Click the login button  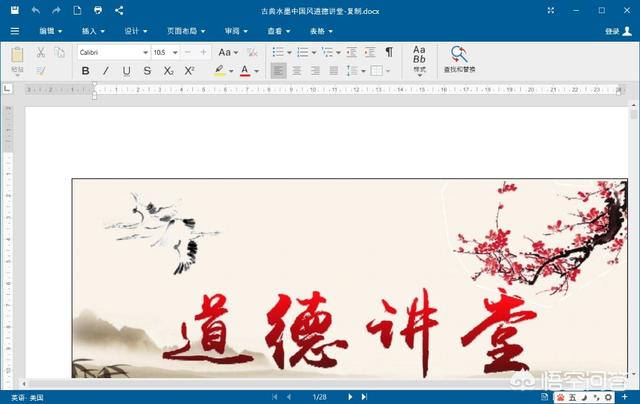[x=618, y=31]
